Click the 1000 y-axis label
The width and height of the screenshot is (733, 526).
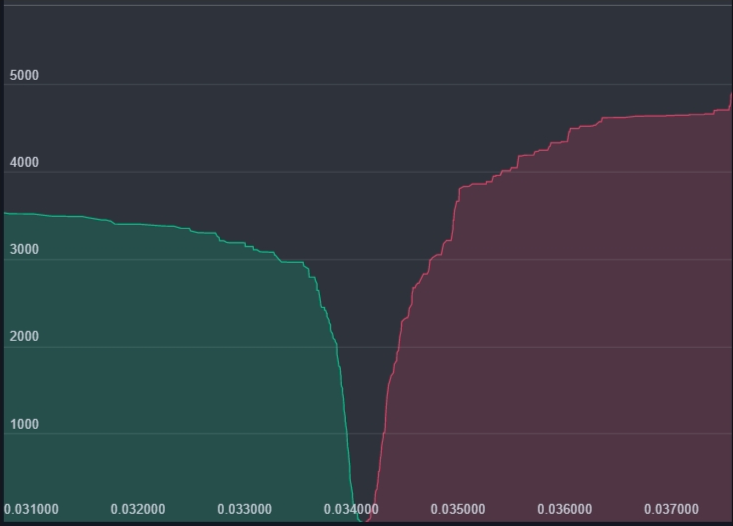point(24,424)
